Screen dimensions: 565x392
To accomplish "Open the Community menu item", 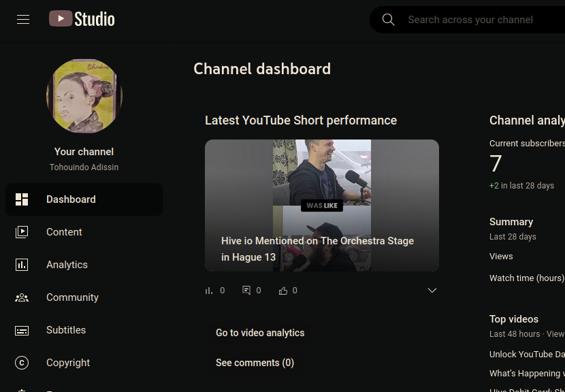I will click(x=84, y=297).
